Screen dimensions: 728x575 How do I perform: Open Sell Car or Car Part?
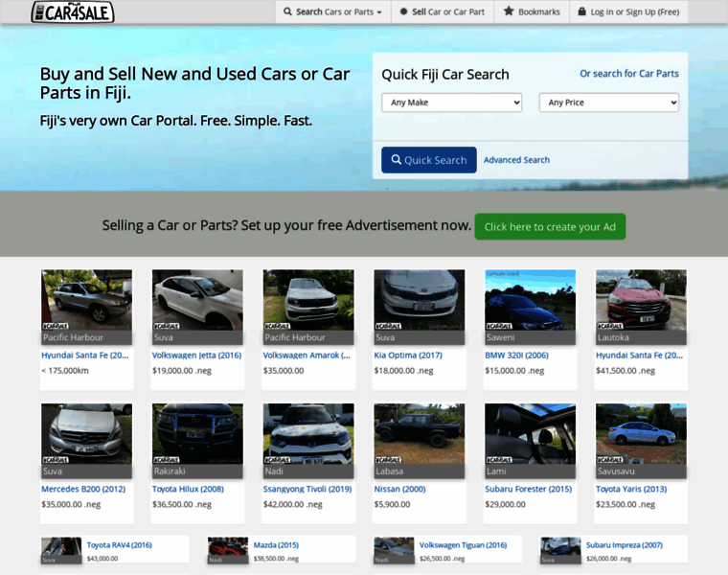coord(443,12)
